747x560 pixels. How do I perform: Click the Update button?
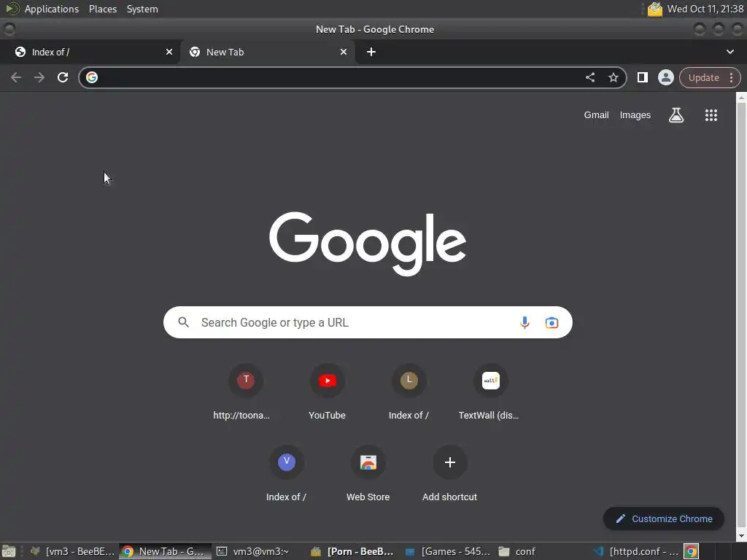[x=704, y=77]
